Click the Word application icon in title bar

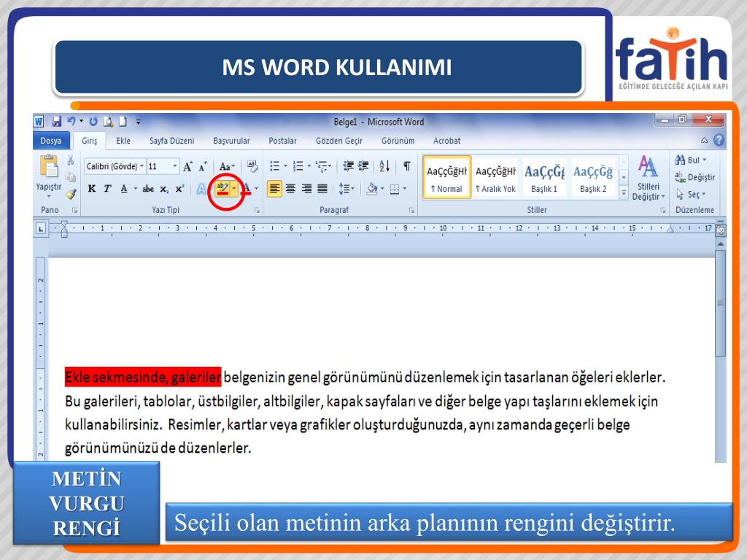(x=39, y=122)
